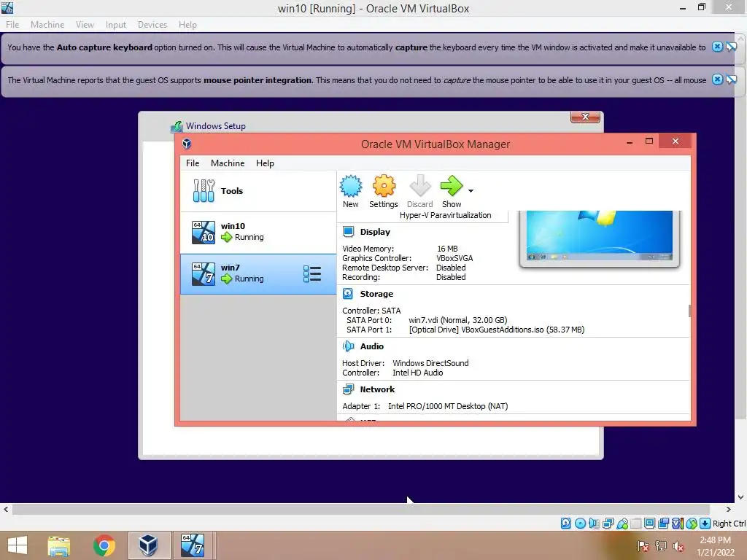Click the win7.vdi SATA Port 0 entry
Viewport: 747px width, 560px height.
pyautogui.click(x=458, y=320)
